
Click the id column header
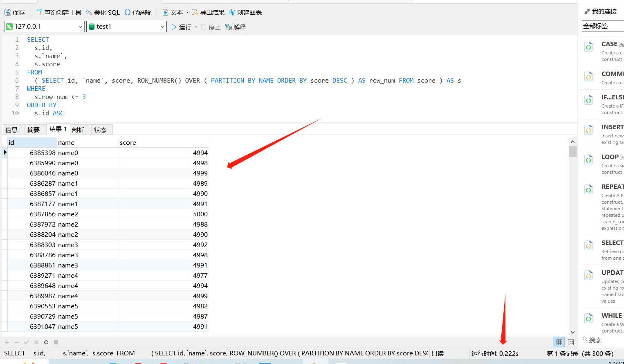32,142
